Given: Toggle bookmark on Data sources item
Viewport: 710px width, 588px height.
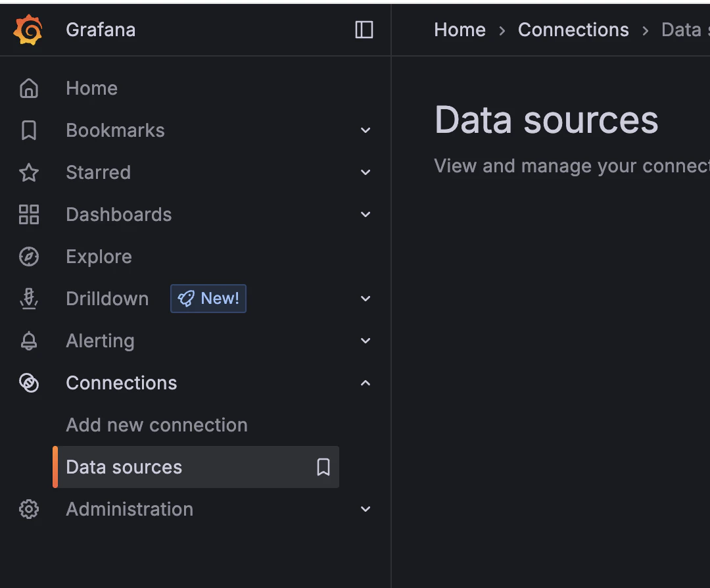Looking at the screenshot, I should point(323,467).
